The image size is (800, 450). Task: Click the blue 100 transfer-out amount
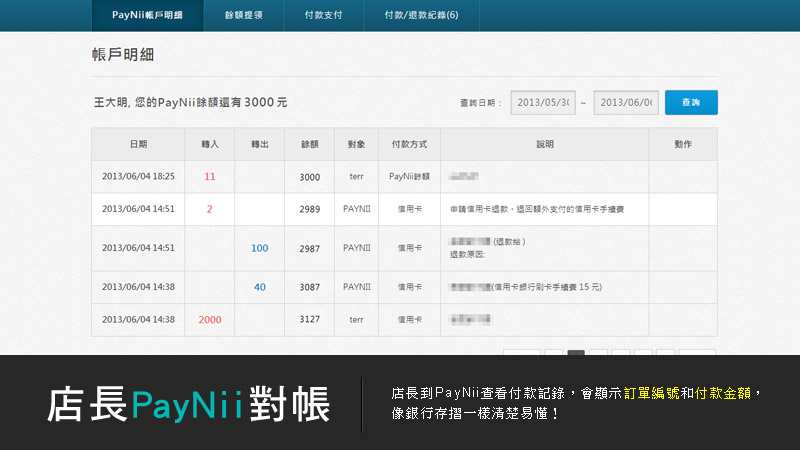260,248
